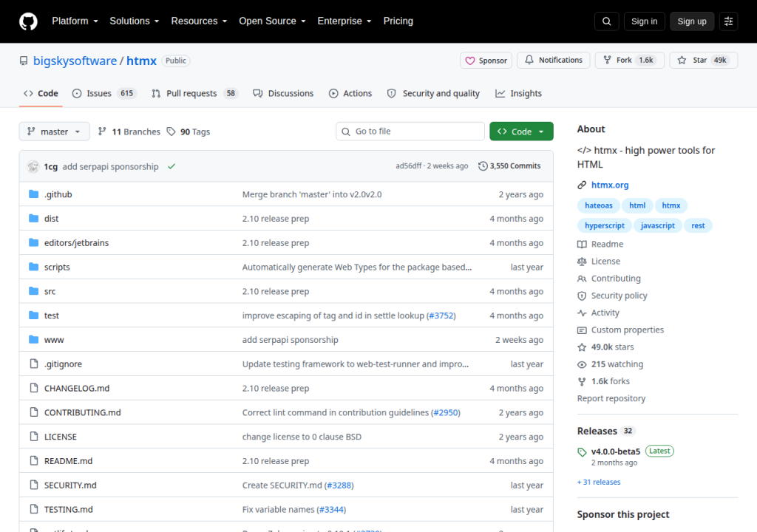
Task: Open the appearance settings icon button
Action: (x=728, y=21)
